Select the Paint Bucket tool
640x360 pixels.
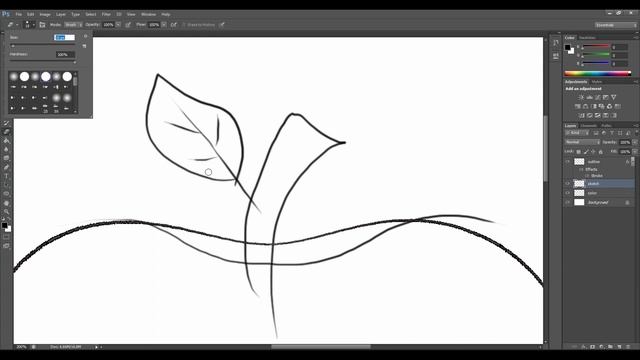[6, 140]
